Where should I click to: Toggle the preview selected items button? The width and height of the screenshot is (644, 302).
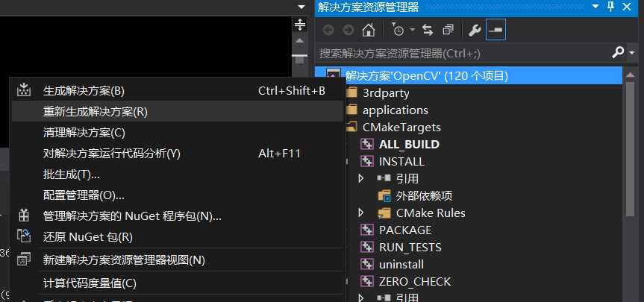(495, 30)
